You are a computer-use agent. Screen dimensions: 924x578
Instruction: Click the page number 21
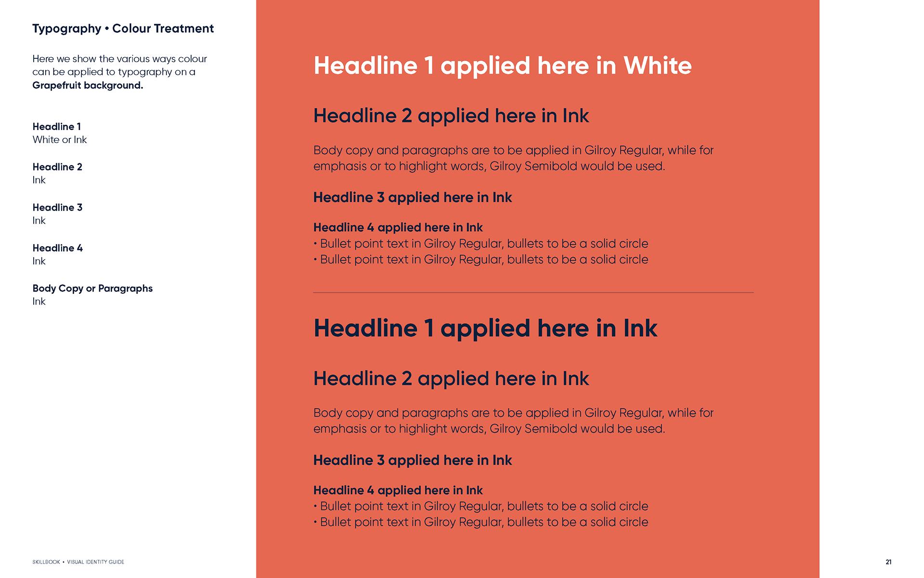click(888, 562)
